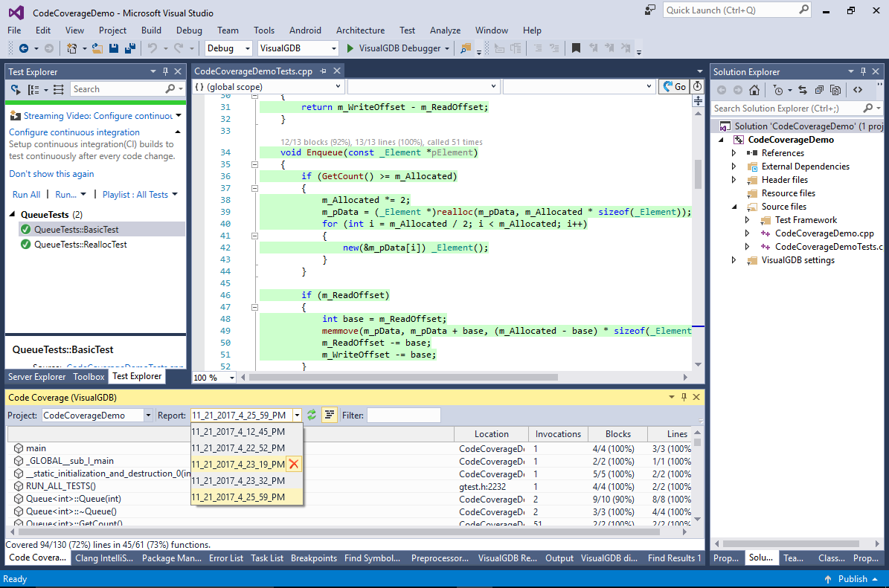Click the editor horizontal scrollbar thumb
Screen dimensions: 889x588
pos(403,378)
